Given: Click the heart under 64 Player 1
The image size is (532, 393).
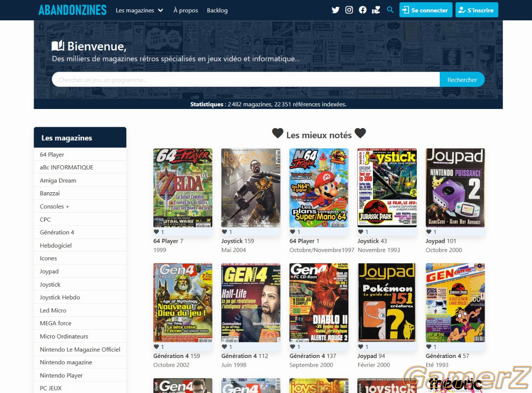Looking at the screenshot, I should (293, 232).
